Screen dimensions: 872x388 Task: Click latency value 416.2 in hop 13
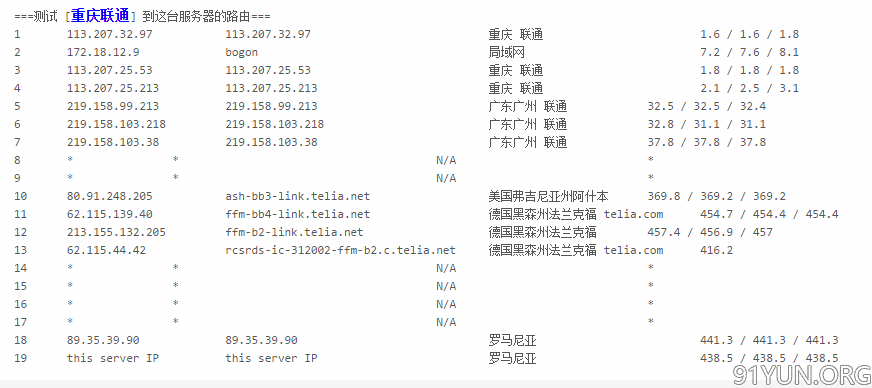[716, 250]
